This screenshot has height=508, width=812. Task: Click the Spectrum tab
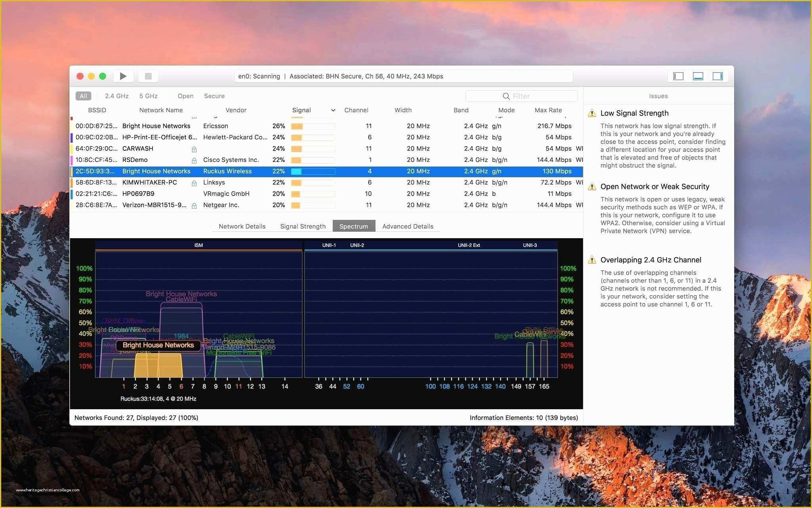point(353,226)
